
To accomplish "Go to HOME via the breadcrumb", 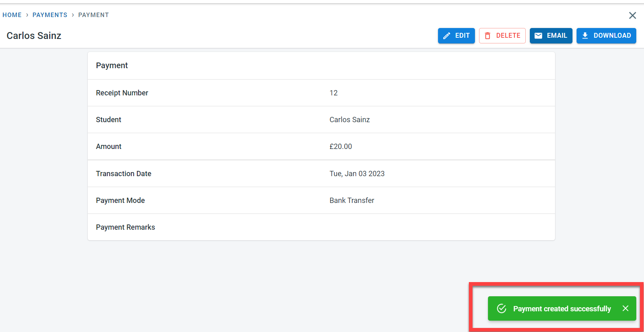I will coord(12,15).
